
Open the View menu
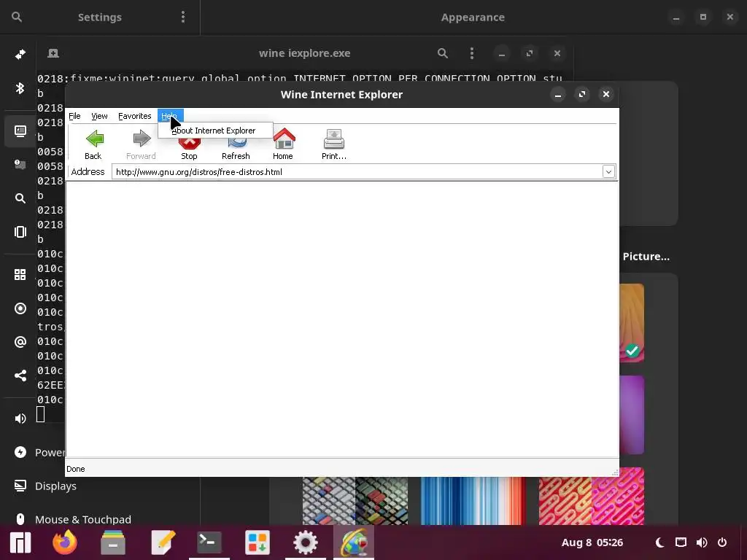pyautogui.click(x=99, y=116)
